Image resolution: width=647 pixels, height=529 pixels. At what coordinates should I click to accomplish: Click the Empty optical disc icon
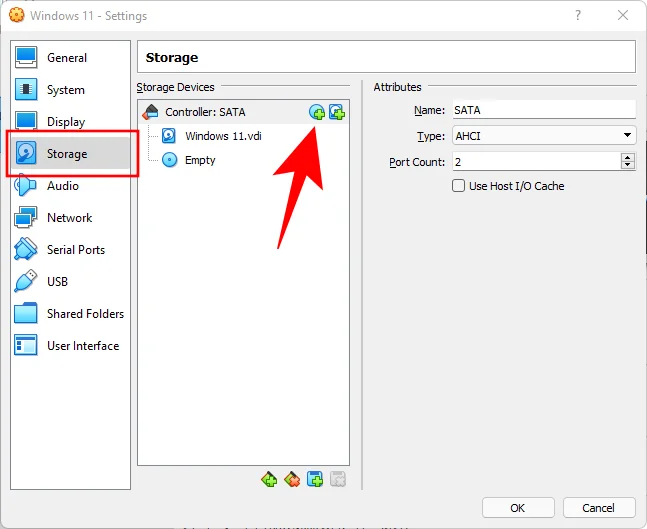[x=169, y=160]
